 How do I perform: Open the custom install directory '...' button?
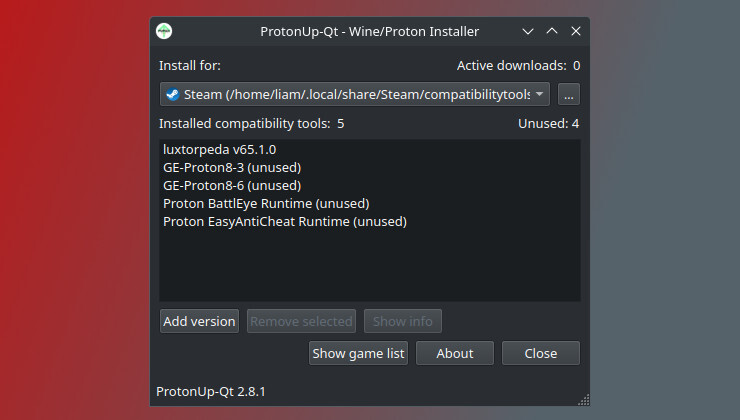568,95
